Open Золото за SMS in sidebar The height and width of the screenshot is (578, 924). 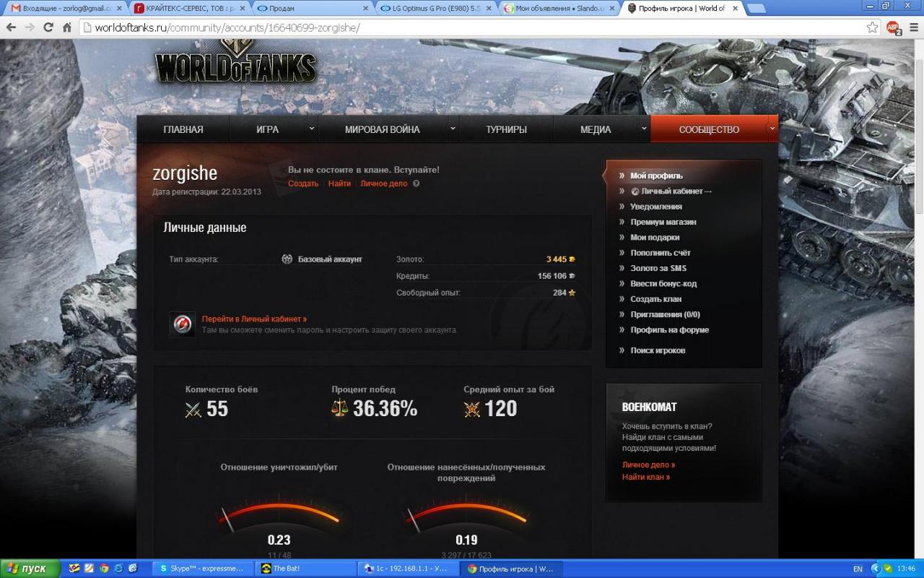click(658, 268)
